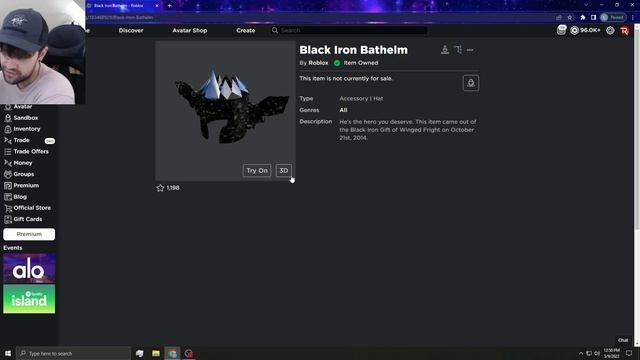
Task: Open the Chrome three-dot menu
Action: 633,18
